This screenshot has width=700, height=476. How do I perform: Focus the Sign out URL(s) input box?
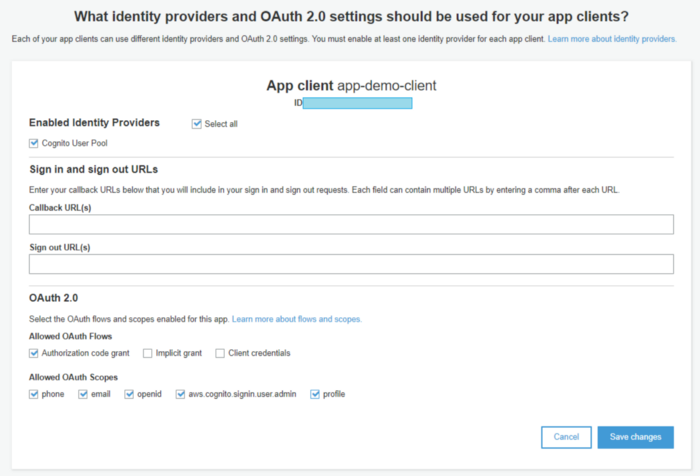[350, 264]
